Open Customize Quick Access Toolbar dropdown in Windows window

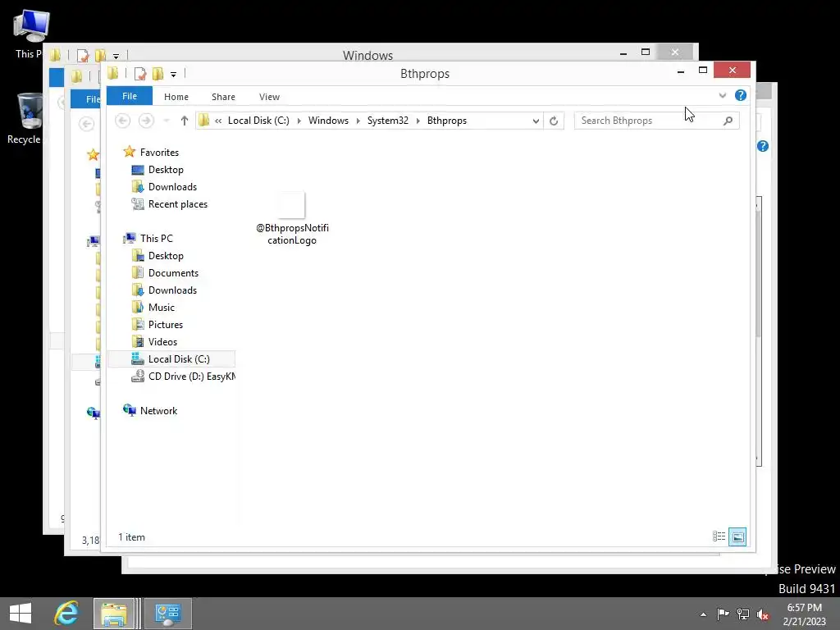coord(116,56)
